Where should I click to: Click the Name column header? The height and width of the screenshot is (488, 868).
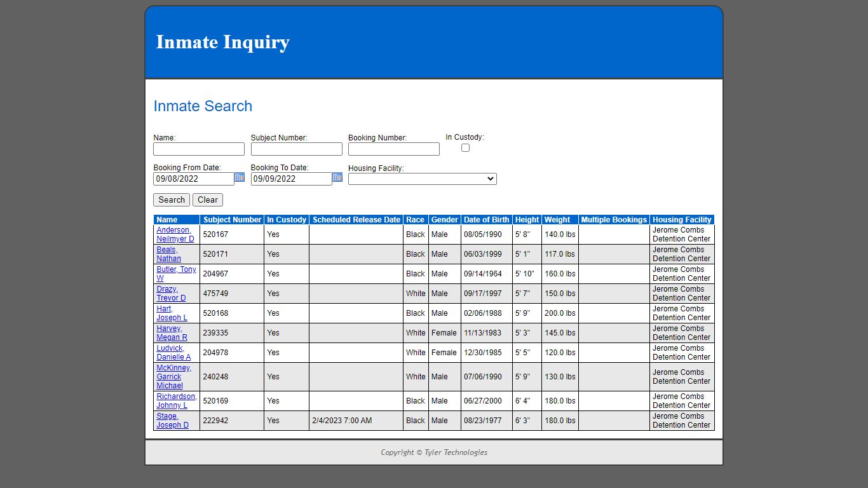click(x=177, y=220)
